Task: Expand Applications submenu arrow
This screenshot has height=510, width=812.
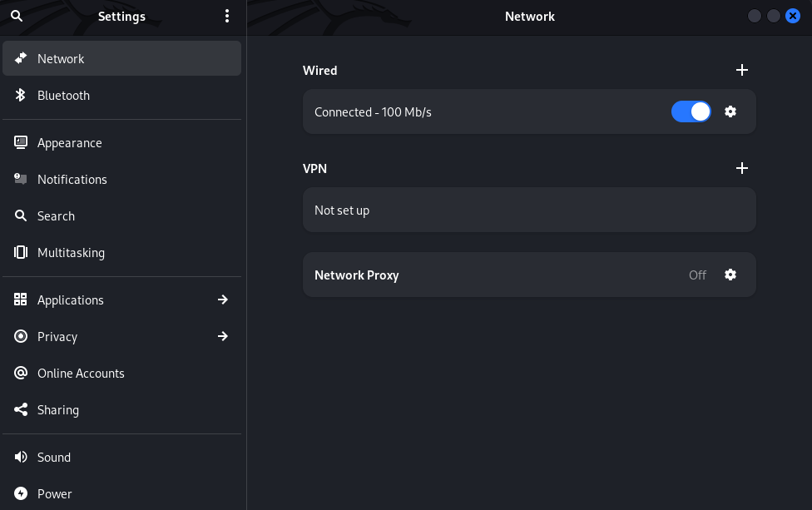Action: click(x=223, y=300)
